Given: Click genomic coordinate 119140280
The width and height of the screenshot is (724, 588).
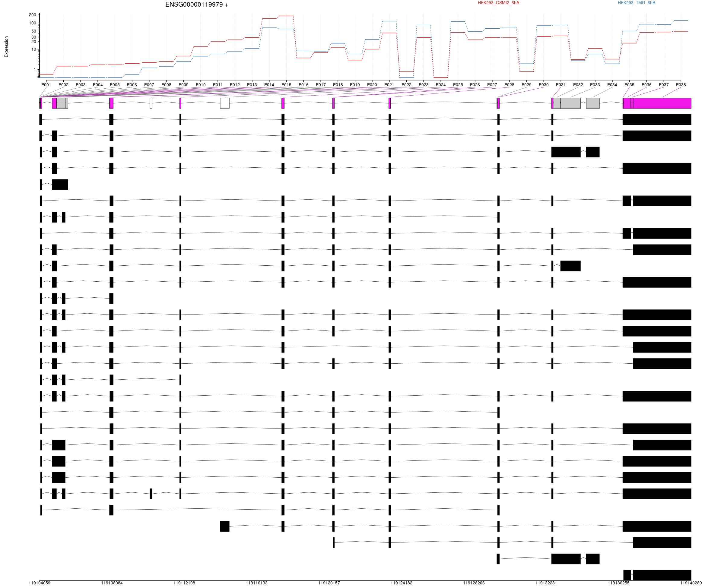Looking at the screenshot, I should click(691, 583).
